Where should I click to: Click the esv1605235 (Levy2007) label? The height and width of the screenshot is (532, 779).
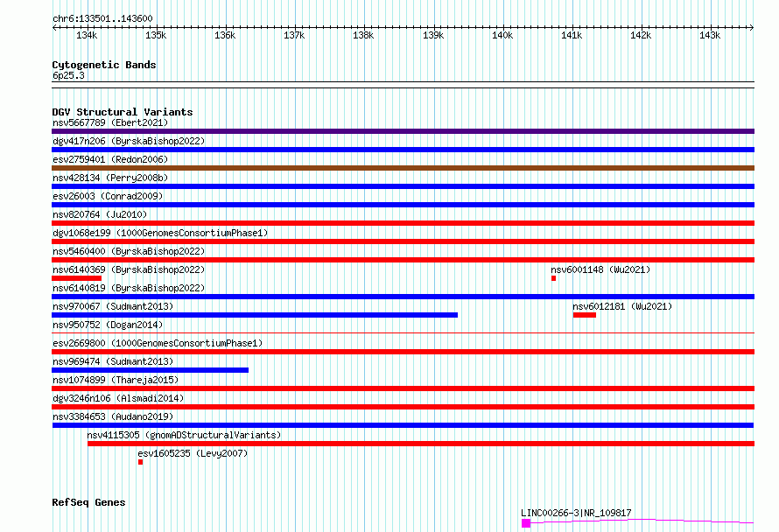point(193,453)
